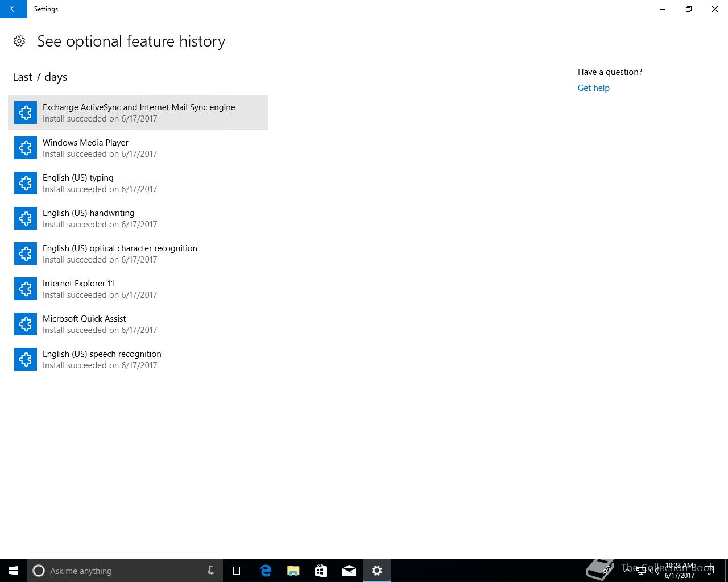The image size is (728, 582).
Task: Click the Cortana microphone icon
Action: [211, 571]
